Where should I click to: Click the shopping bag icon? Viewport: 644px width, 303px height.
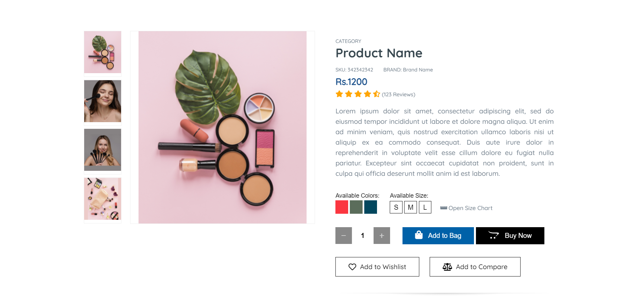419,235
